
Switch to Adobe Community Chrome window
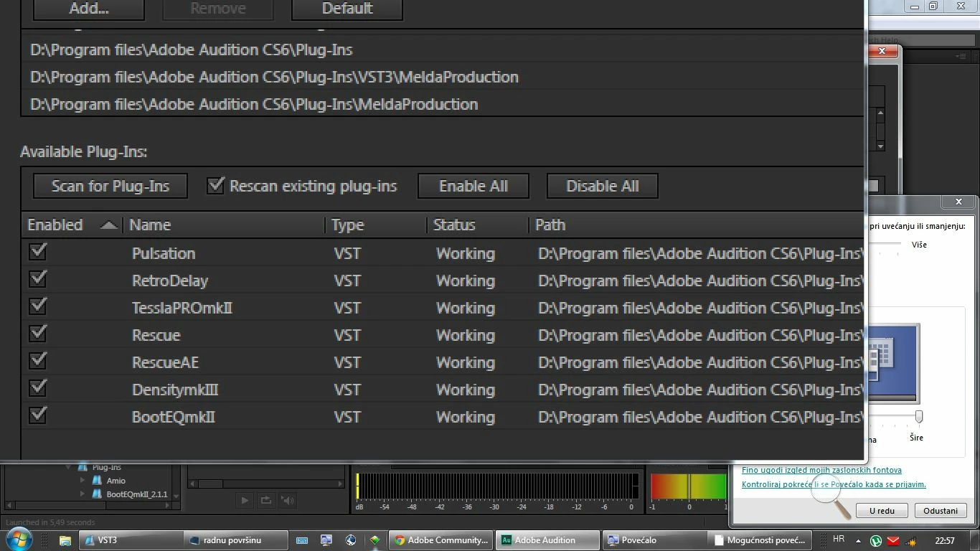[441, 540]
